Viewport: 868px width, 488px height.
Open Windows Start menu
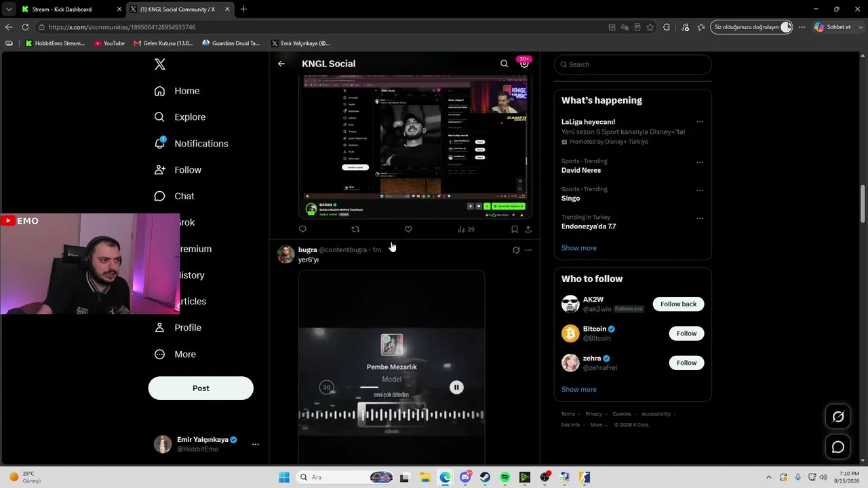coord(284,477)
